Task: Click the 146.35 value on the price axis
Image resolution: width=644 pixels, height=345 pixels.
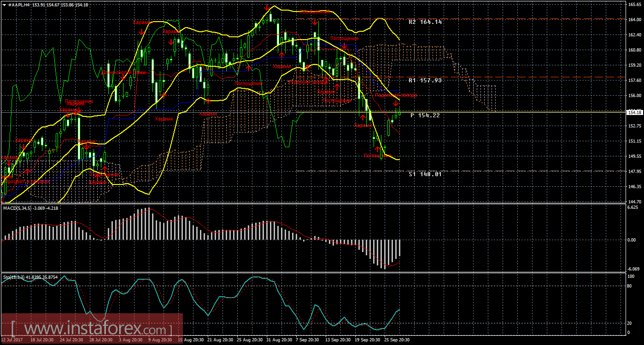Action: coord(635,187)
